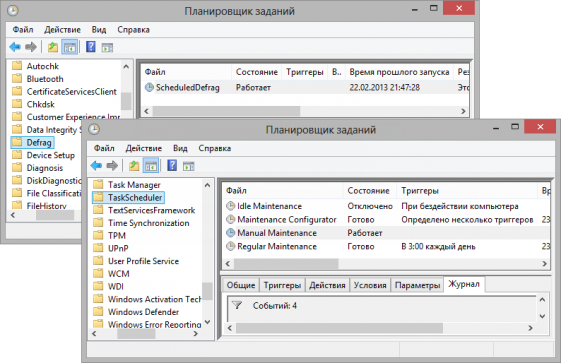Click the back window title bar clock icon
The width and height of the screenshot is (561, 363).
[x=13, y=10]
